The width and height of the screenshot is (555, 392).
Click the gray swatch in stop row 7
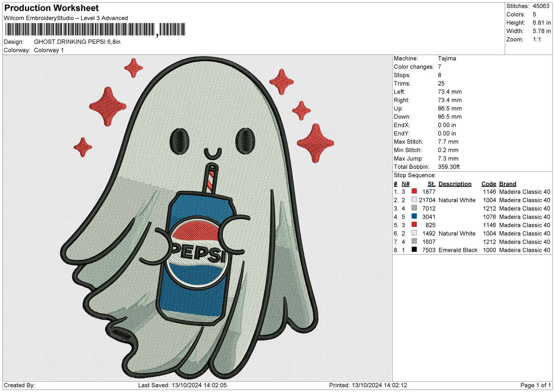coord(414,241)
